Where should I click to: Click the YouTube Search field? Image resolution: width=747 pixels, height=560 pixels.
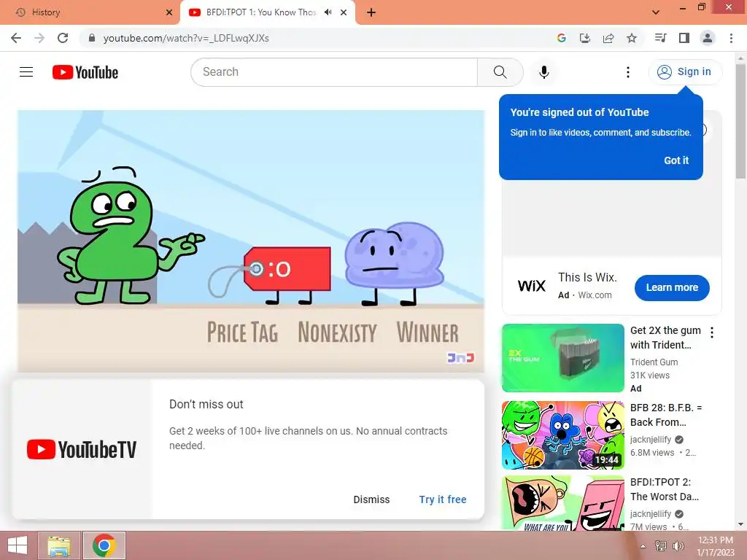click(x=334, y=72)
